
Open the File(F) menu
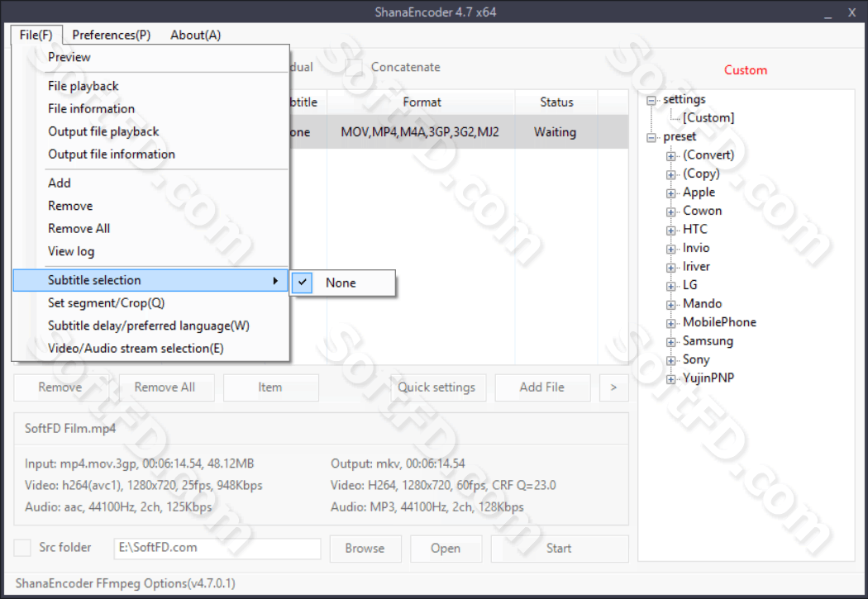point(36,35)
